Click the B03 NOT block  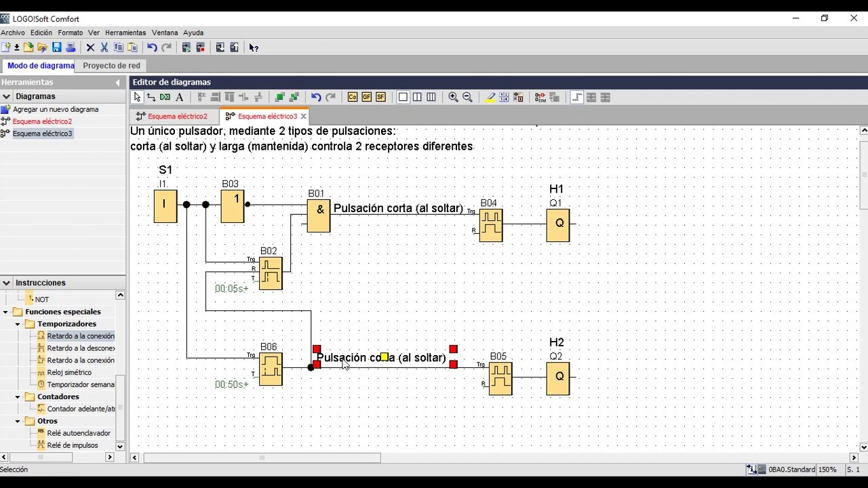pos(233,206)
